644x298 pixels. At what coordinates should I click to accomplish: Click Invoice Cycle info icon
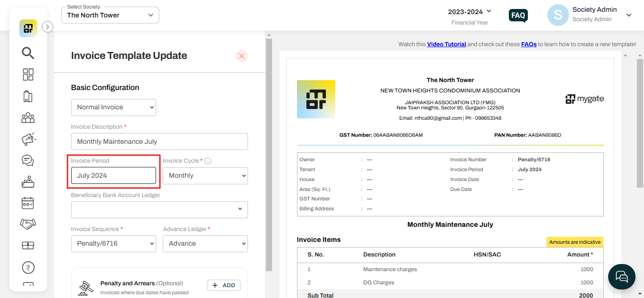[x=208, y=161]
